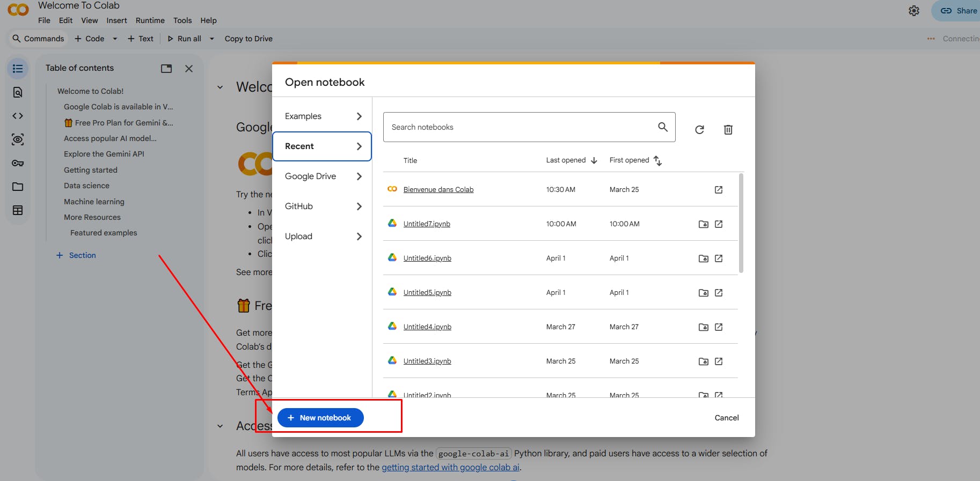The height and width of the screenshot is (481, 980).
Task: Open Untitled4.ipynb in new tab icon
Action: click(719, 327)
